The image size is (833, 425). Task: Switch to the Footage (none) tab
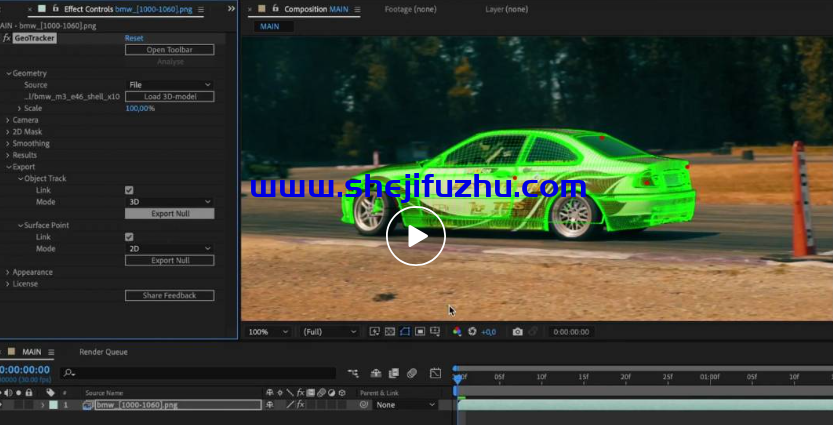tap(410, 9)
